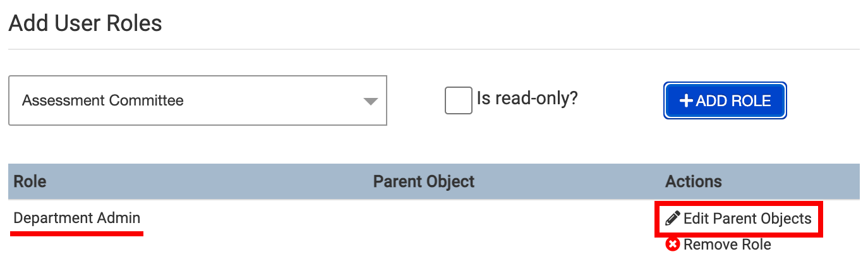Click the Parent Object column header
868x278 pixels.
click(x=423, y=182)
